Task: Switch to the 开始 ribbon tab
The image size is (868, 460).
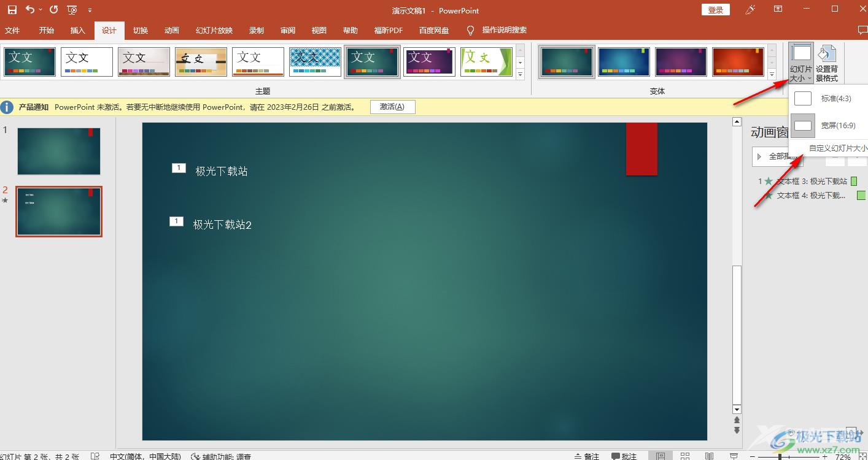Action: click(46, 30)
